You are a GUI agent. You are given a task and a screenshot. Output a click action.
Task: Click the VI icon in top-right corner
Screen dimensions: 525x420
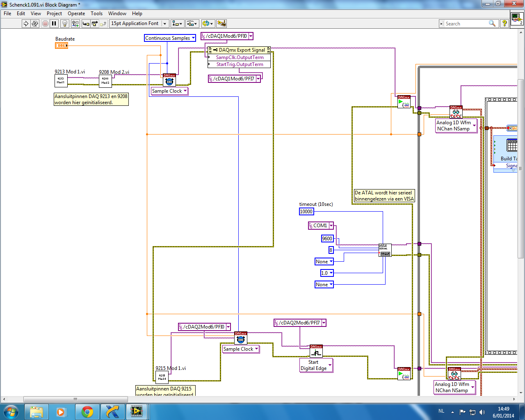[x=517, y=19]
